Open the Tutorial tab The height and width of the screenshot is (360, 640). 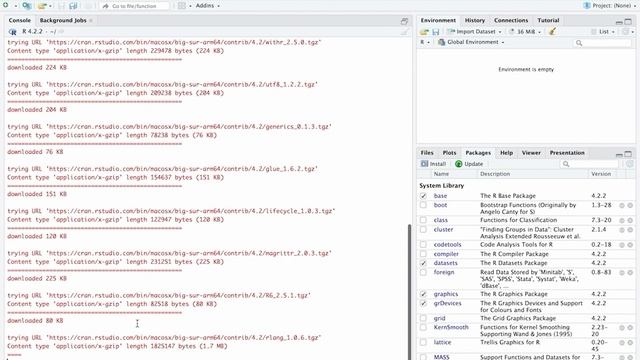click(x=548, y=20)
